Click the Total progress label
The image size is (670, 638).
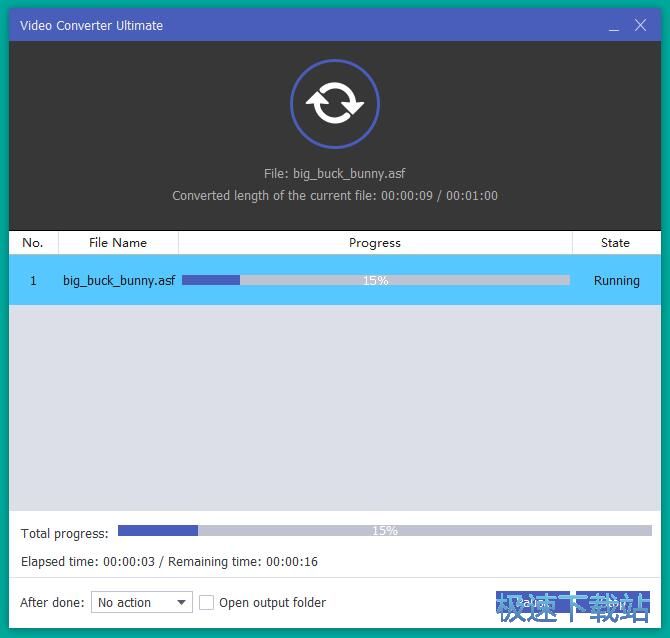[x=65, y=534]
